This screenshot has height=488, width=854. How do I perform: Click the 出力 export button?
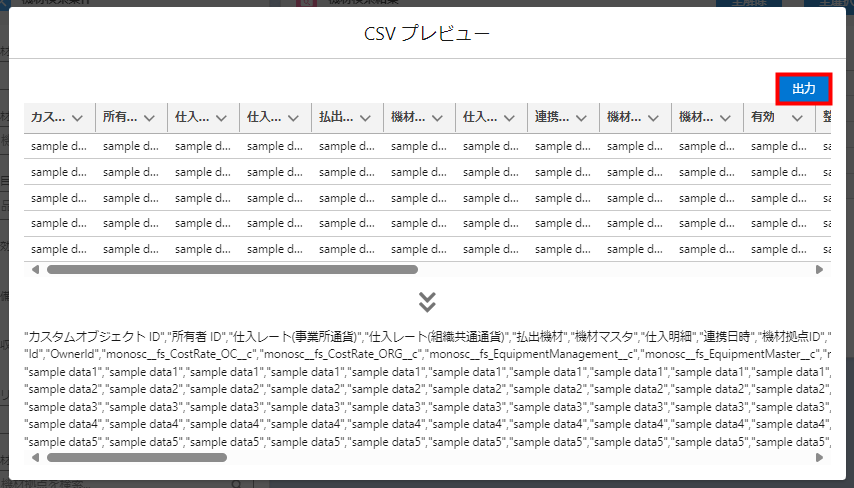click(803, 89)
